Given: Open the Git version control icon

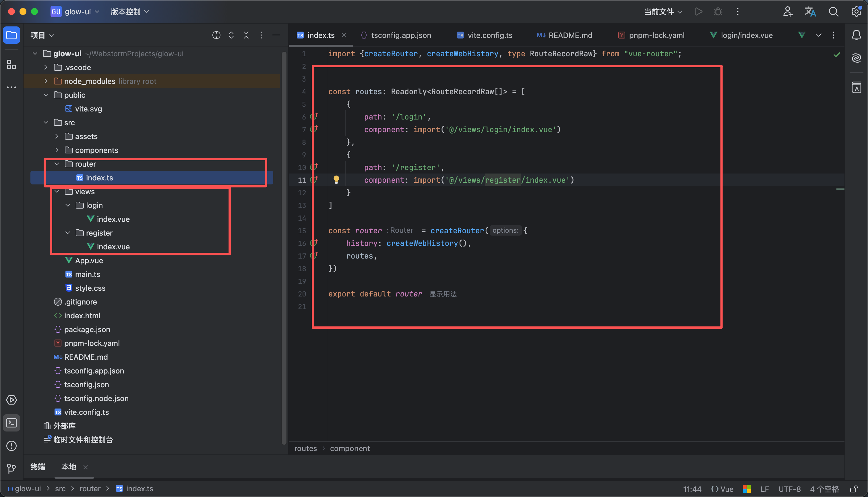Looking at the screenshot, I should click(x=11, y=468).
